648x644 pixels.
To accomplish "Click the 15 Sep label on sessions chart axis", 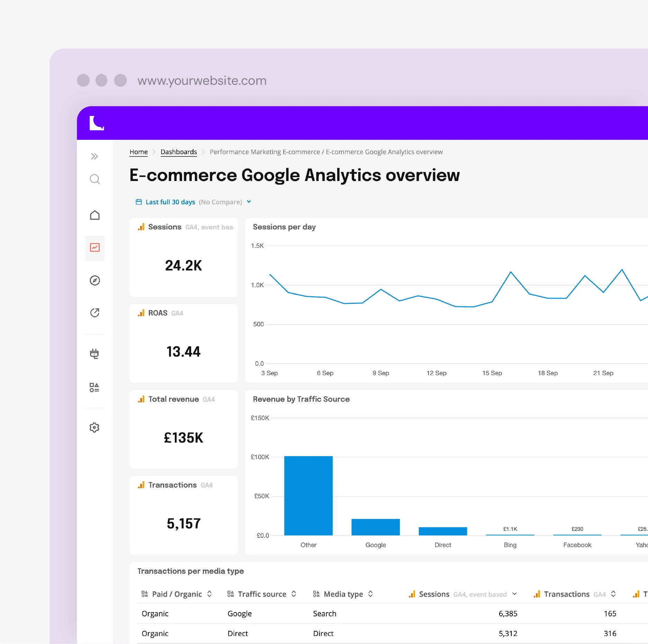I will [492, 373].
